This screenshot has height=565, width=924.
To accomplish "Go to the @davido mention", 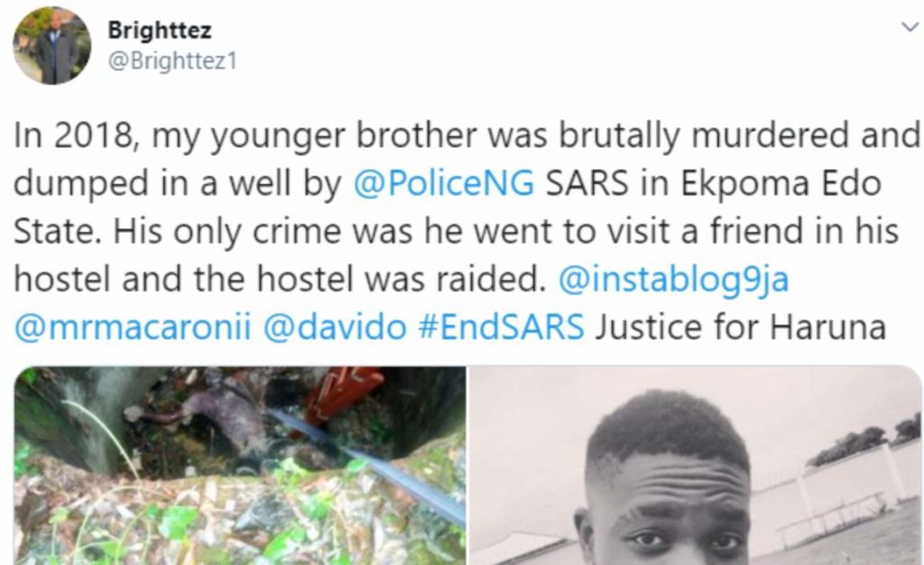I will (x=335, y=327).
